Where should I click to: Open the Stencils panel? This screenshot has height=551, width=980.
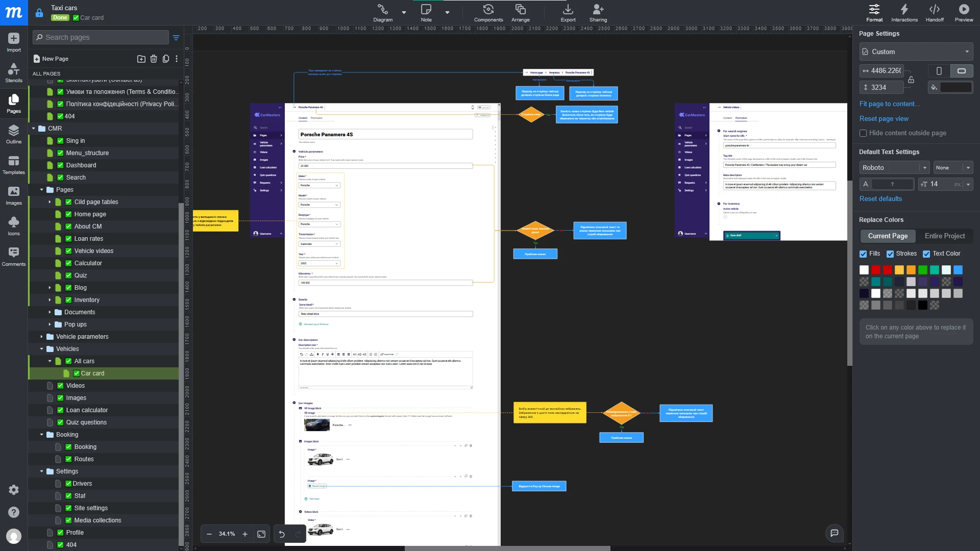[x=13, y=72]
